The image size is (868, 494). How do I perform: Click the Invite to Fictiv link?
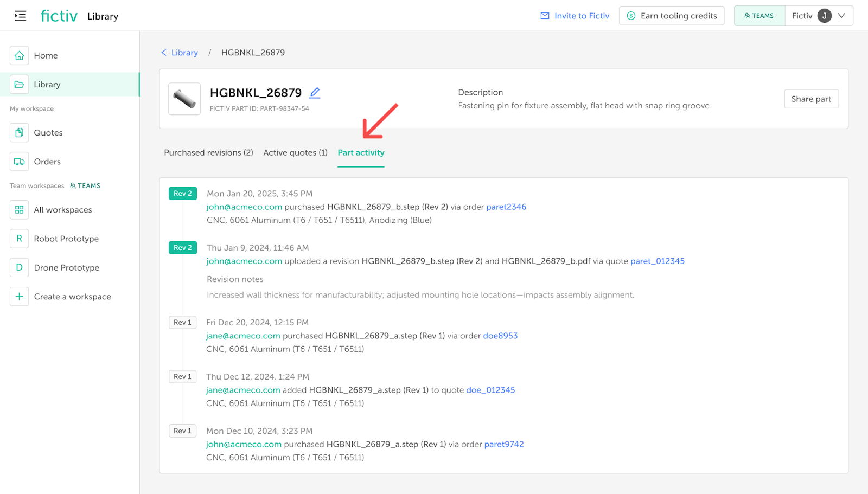(575, 16)
